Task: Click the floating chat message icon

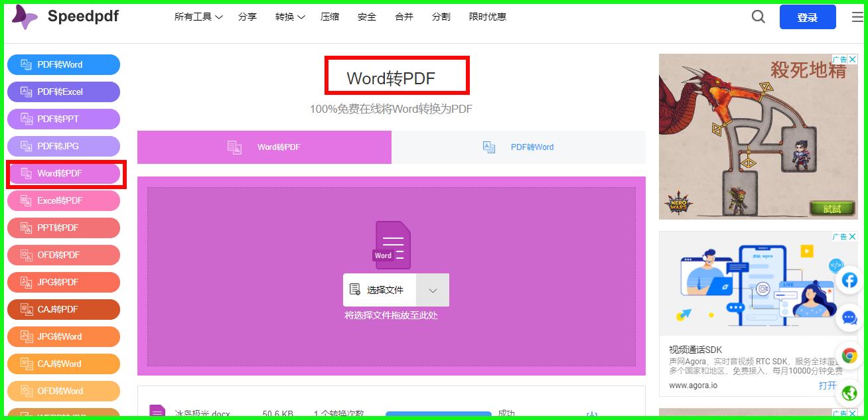Action: point(849,318)
